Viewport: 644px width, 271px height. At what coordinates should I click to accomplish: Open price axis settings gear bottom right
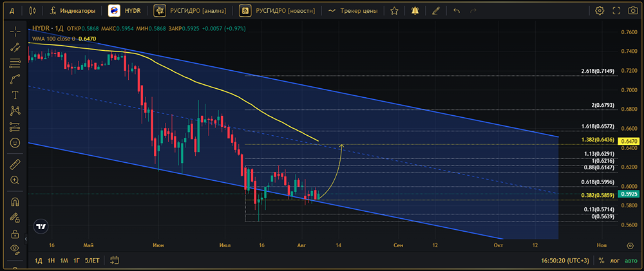click(x=630, y=245)
